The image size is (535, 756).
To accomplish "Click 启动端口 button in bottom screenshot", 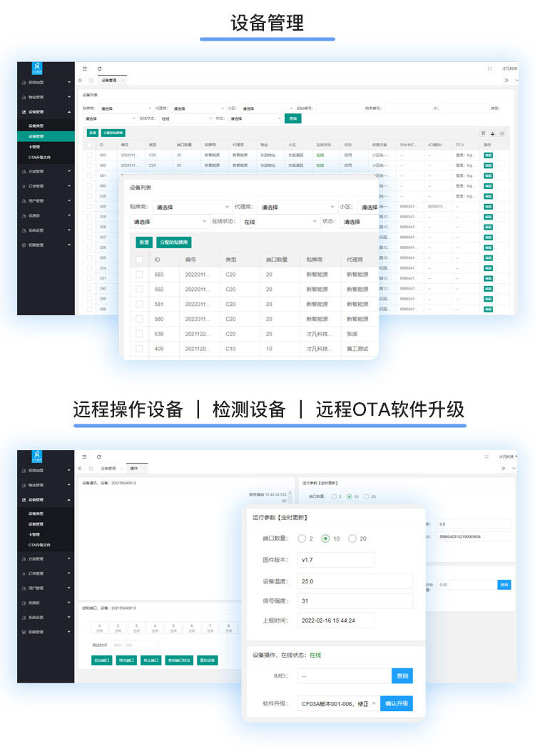I will (x=101, y=660).
